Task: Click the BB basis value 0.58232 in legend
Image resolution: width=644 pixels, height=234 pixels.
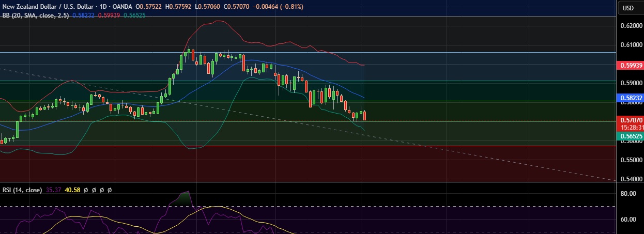Action: click(83, 16)
